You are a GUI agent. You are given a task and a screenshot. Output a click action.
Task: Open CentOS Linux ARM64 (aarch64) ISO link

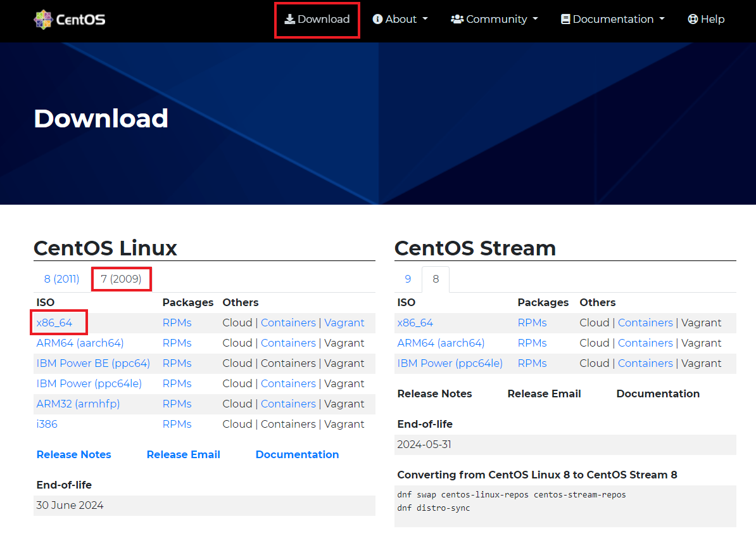[80, 343]
